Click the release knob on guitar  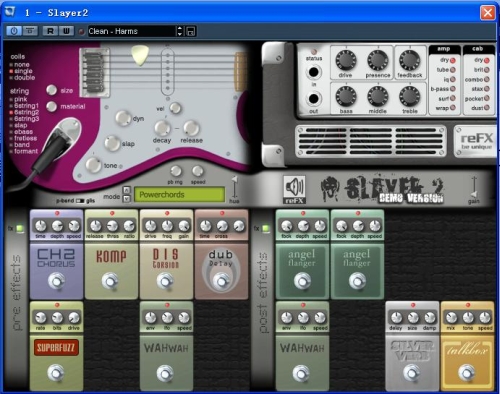191,128
